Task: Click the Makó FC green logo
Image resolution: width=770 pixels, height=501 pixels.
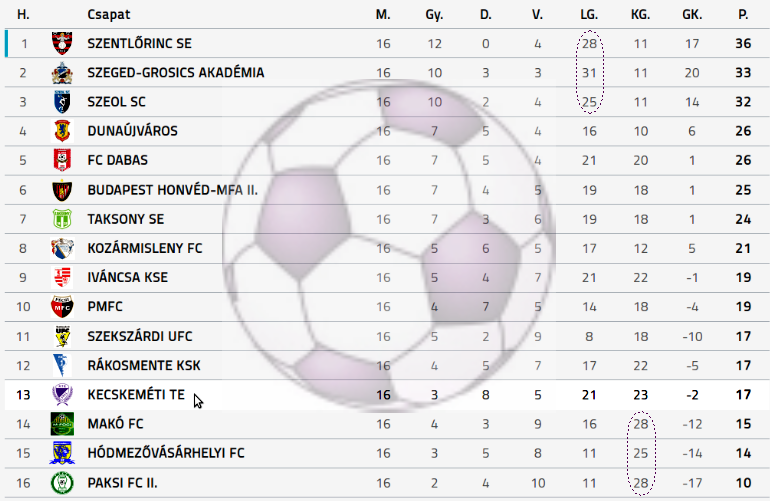Action: coord(62,424)
